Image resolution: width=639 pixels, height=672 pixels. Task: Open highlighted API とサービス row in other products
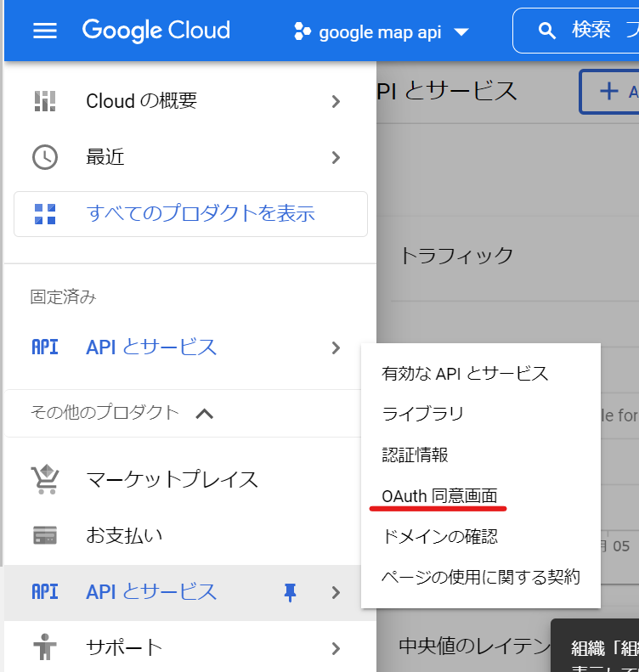190,593
